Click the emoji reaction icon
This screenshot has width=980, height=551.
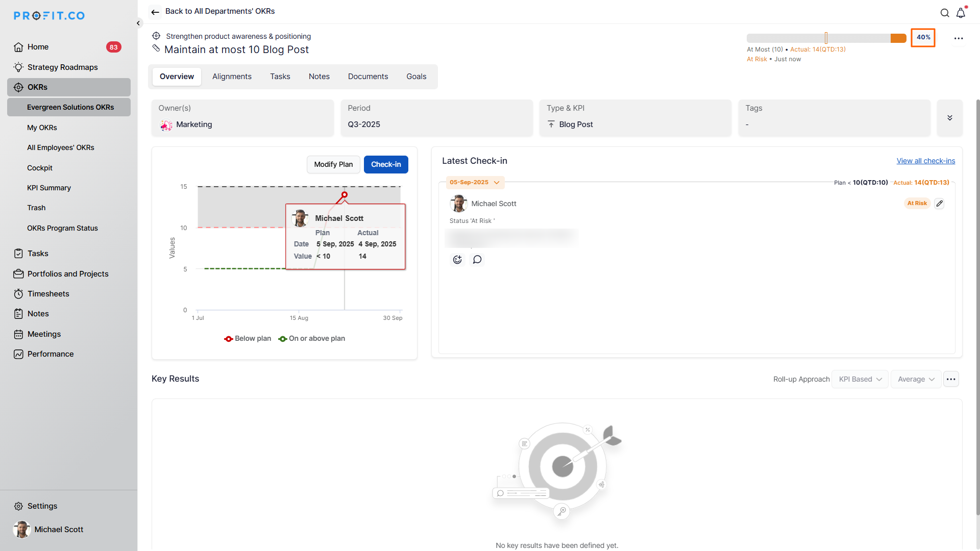coord(457,260)
